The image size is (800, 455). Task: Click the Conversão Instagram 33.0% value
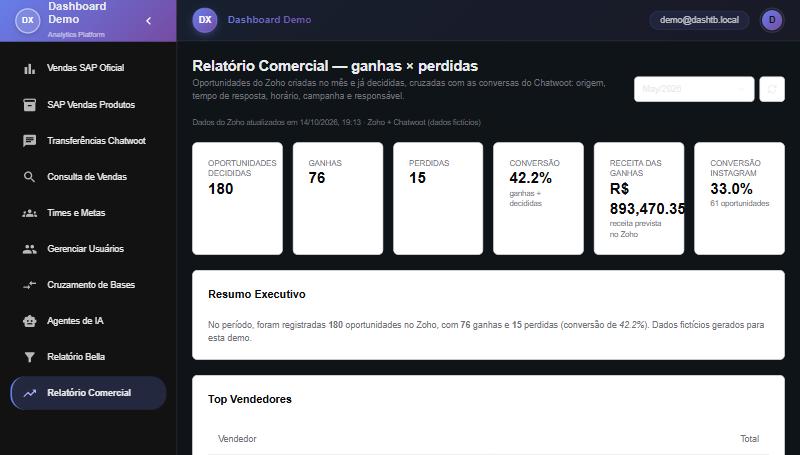coord(731,189)
